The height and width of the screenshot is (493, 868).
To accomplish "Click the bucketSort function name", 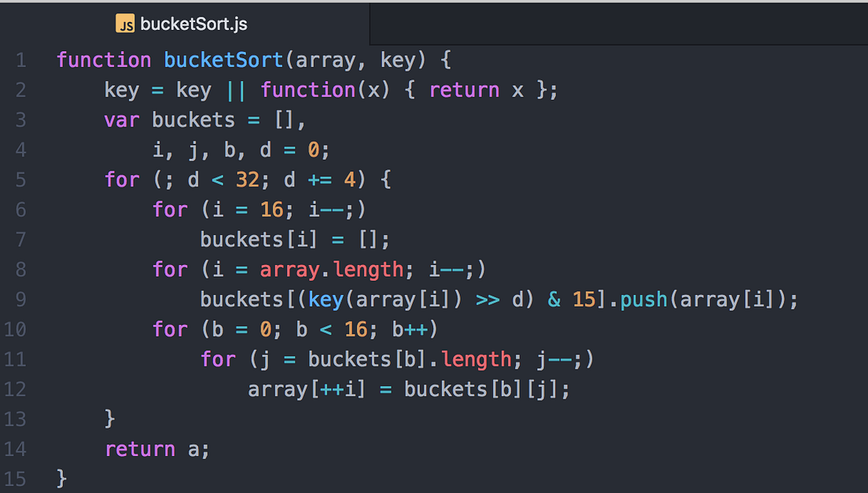I will pos(223,60).
